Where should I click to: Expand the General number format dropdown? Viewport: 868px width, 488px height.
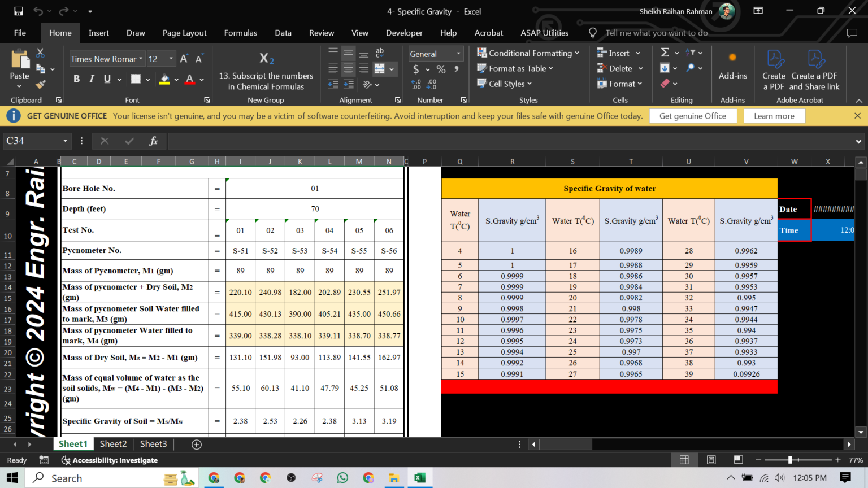(458, 54)
